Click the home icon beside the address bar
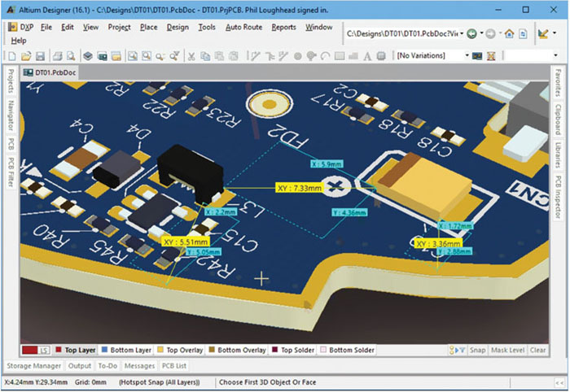The width and height of the screenshot is (570, 392). point(509,34)
